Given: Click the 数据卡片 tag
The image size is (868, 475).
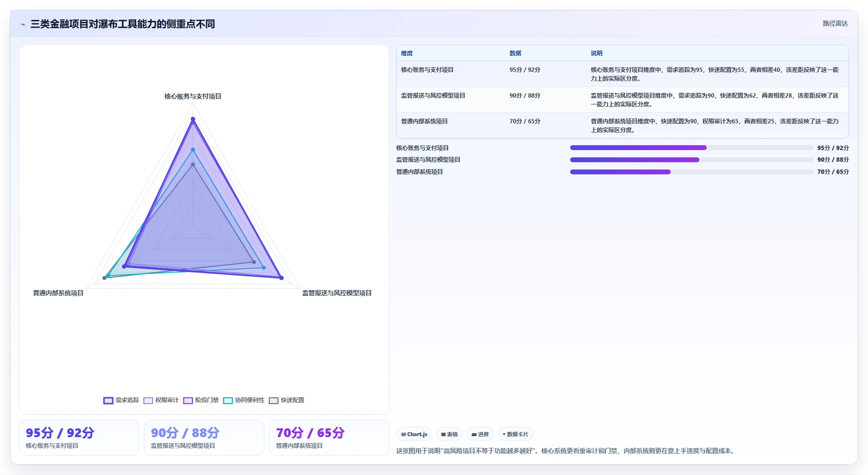Looking at the screenshot, I should (515, 434).
